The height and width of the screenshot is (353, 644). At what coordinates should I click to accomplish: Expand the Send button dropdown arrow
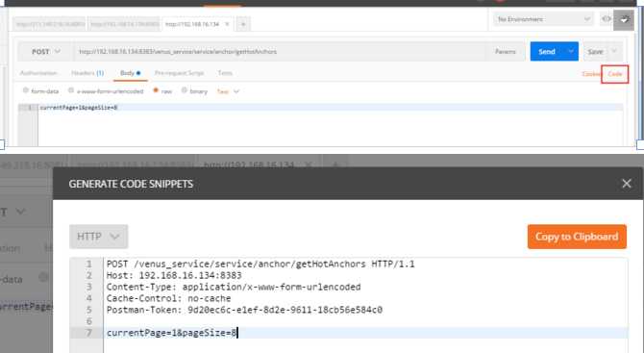coord(571,51)
